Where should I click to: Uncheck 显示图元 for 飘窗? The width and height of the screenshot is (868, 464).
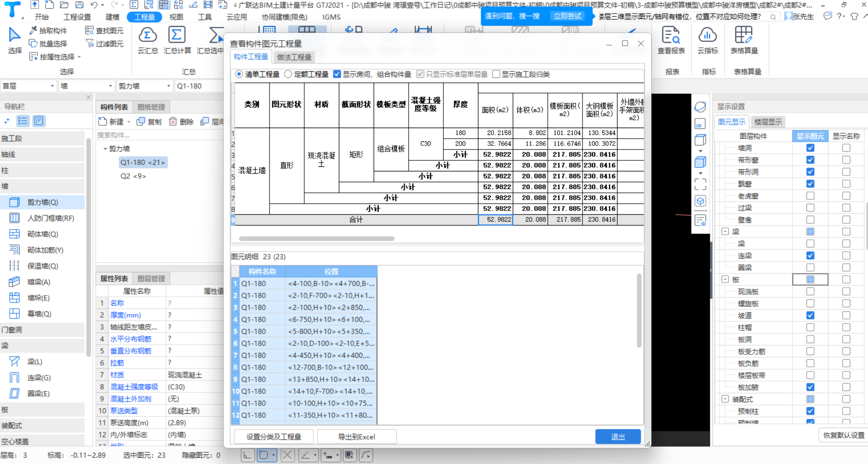pyautogui.click(x=810, y=184)
